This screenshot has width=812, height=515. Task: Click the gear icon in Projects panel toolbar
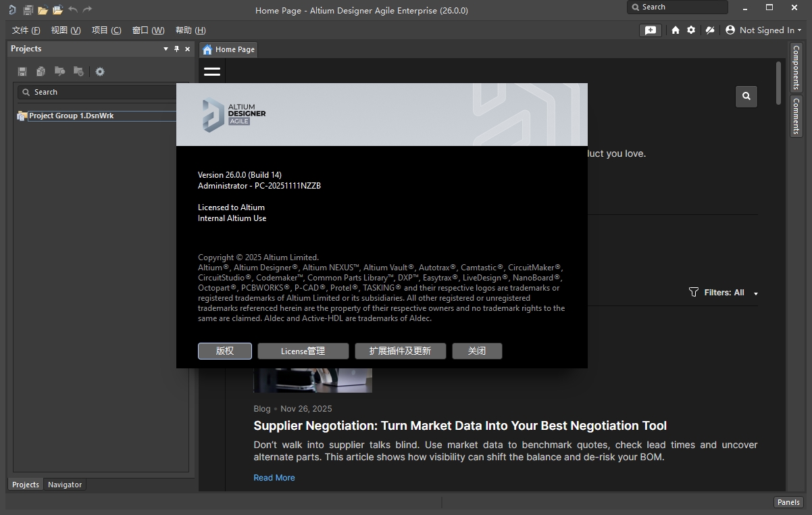pos(100,72)
